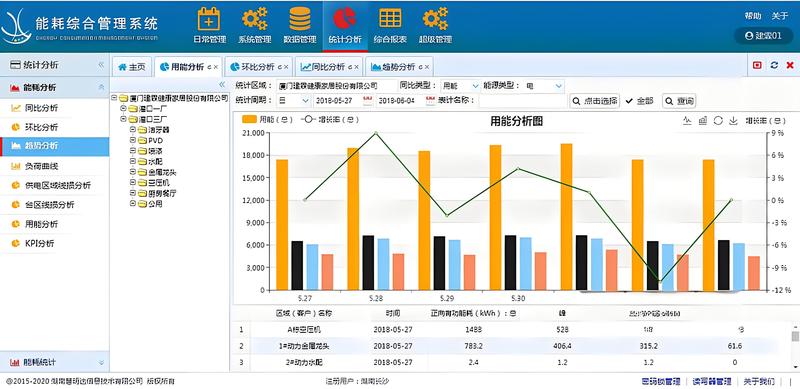
Task: Click the 查询 search button
Action: point(679,101)
